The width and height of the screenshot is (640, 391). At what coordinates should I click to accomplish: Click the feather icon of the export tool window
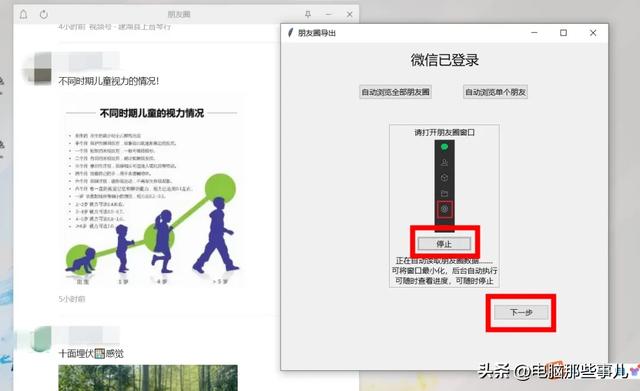pyautogui.click(x=290, y=33)
